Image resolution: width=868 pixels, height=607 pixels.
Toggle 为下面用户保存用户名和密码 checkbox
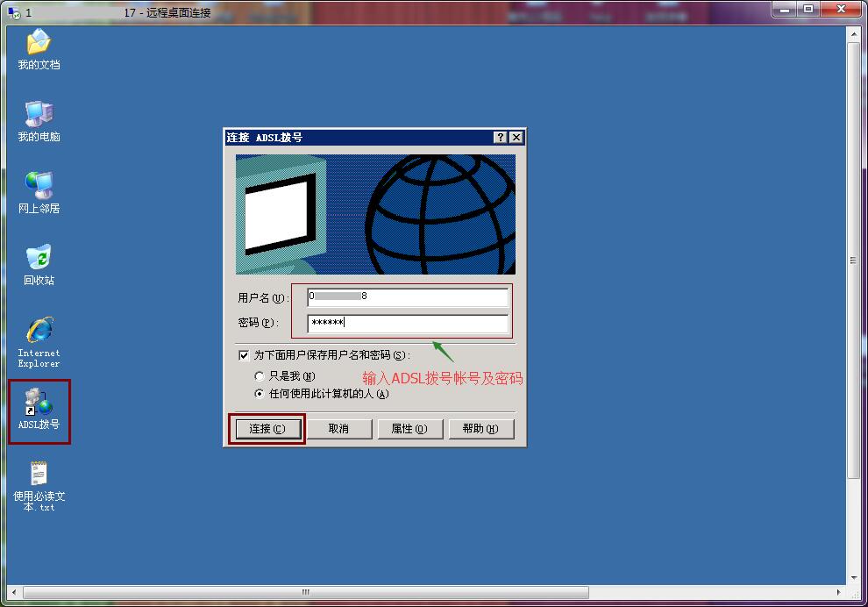point(244,355)
